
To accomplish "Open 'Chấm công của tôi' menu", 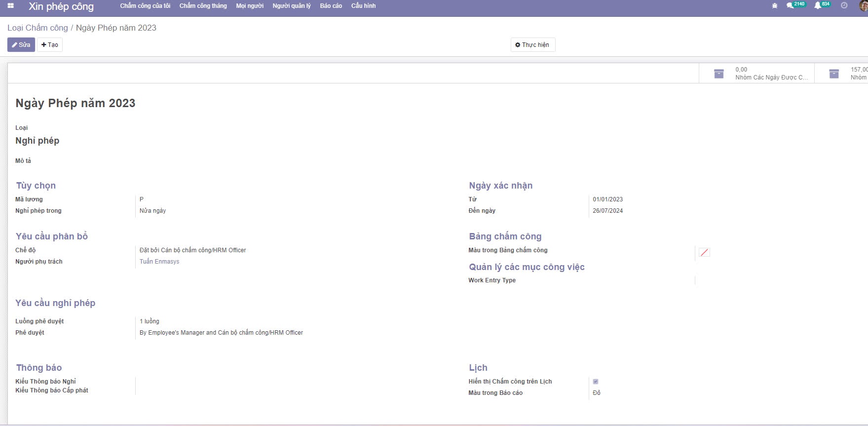I will coord(145,6).
